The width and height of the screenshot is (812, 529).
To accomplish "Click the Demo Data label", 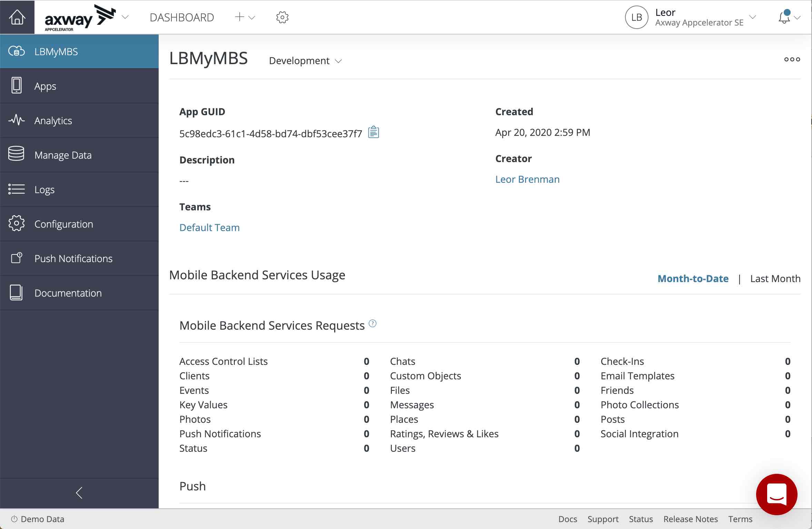I will [x=42, y=519].
